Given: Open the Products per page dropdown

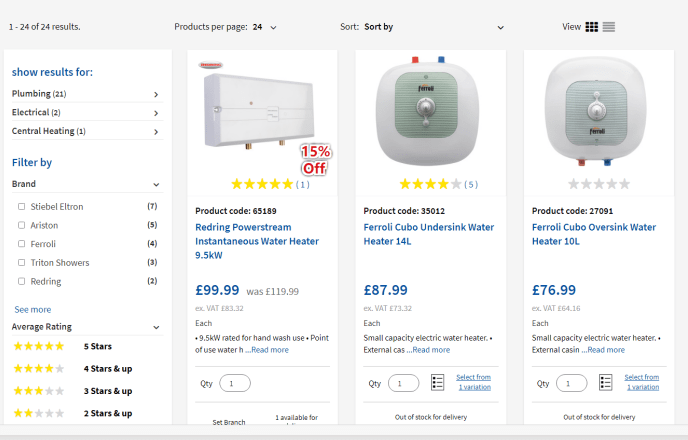Looking at the screenshot, I should point(265,27).
